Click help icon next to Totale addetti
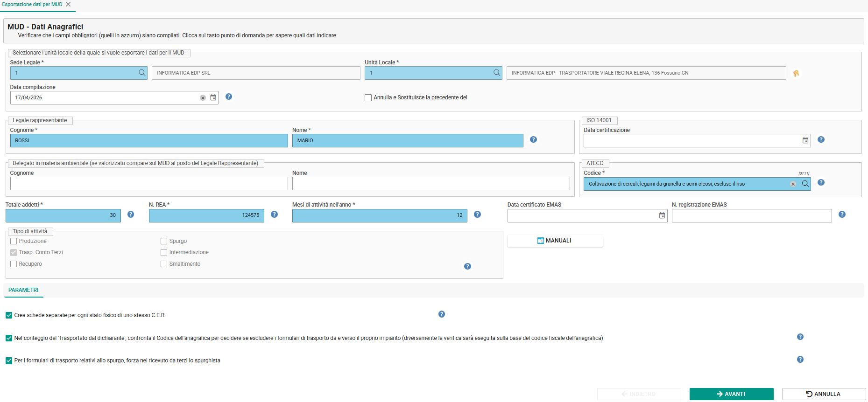The width and height of the screenshot is (868, 402). pos(131,214)
